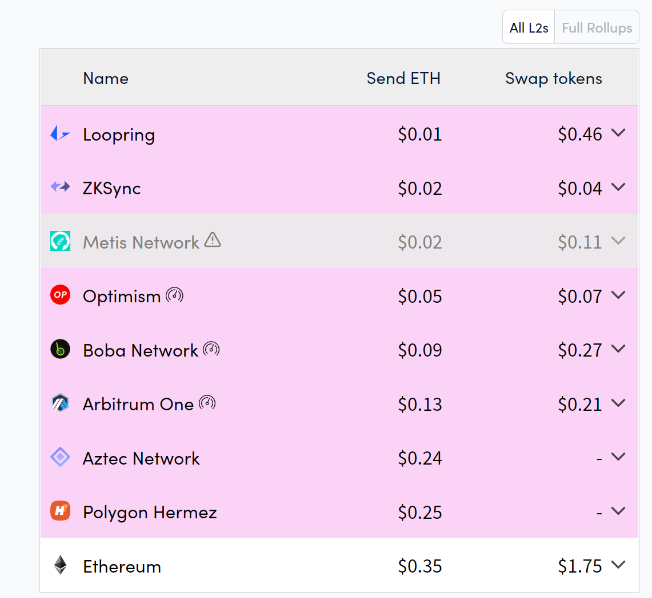Image resolution: width=652 pixels, height=598 pixels.
Task: Click the Metis Network logo icon
Action: click(x=60, y=242)
